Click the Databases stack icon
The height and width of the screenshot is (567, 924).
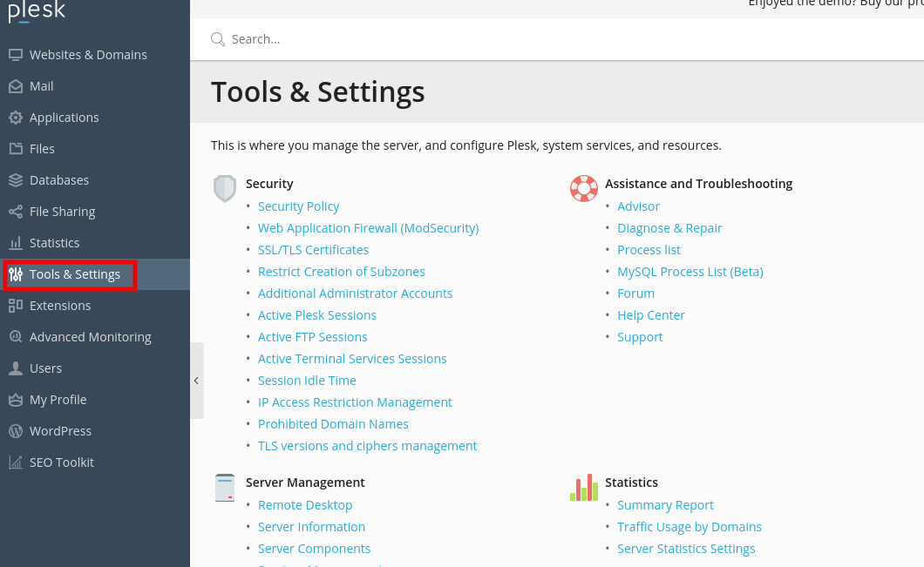16,180
